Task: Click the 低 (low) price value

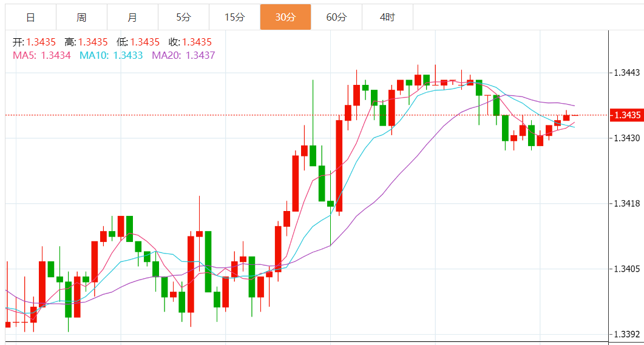Action: 145,42
